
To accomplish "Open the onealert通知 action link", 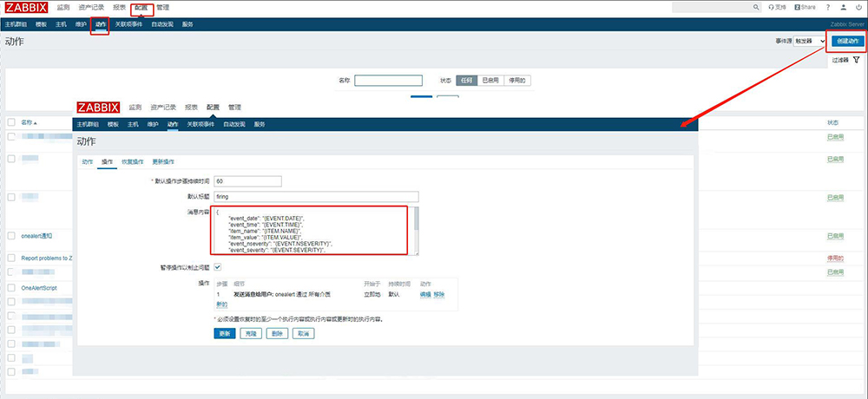I will click(x=36, y=236).
